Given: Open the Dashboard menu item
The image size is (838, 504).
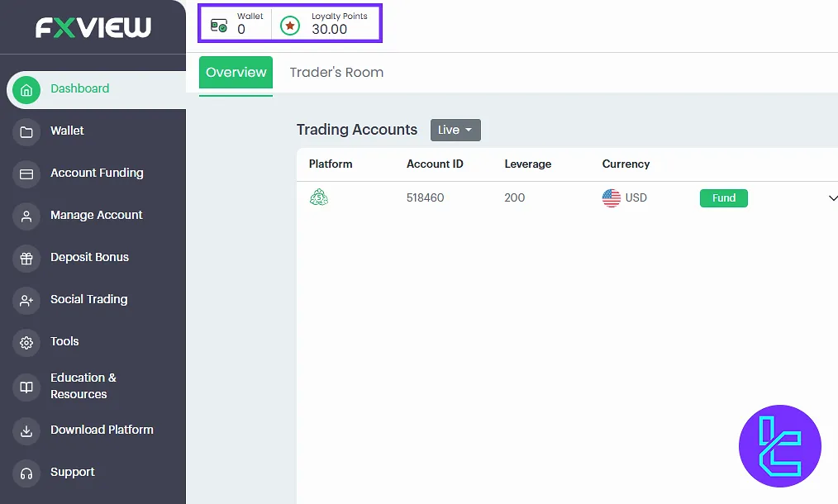Looking at the screenshot, I should (96, 90).
